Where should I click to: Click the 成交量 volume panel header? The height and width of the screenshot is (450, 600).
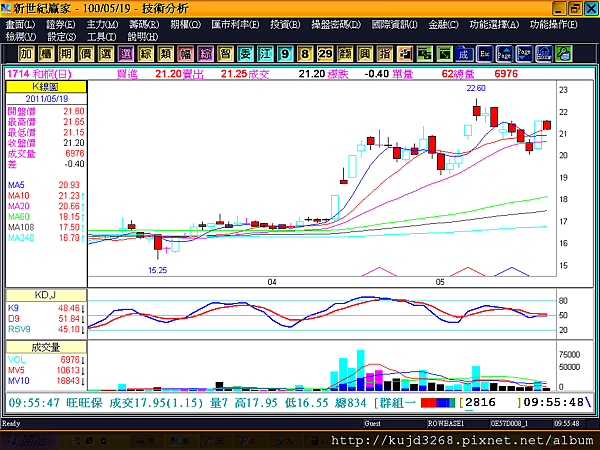(x=46, y=347)
